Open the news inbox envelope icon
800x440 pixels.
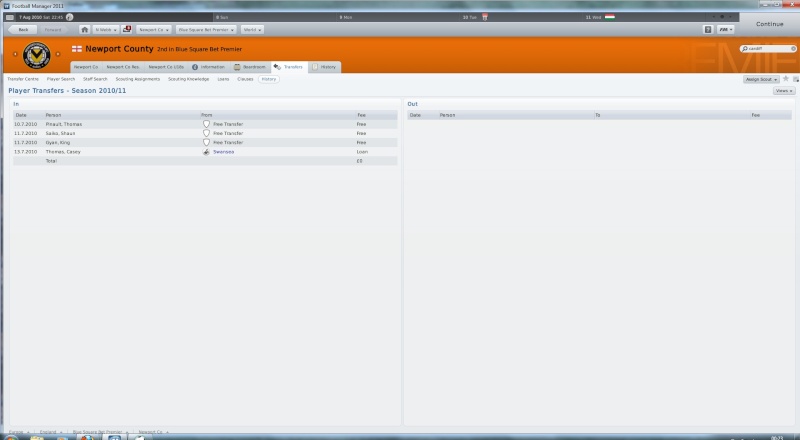pyautogui.click(x=127, y=30)
